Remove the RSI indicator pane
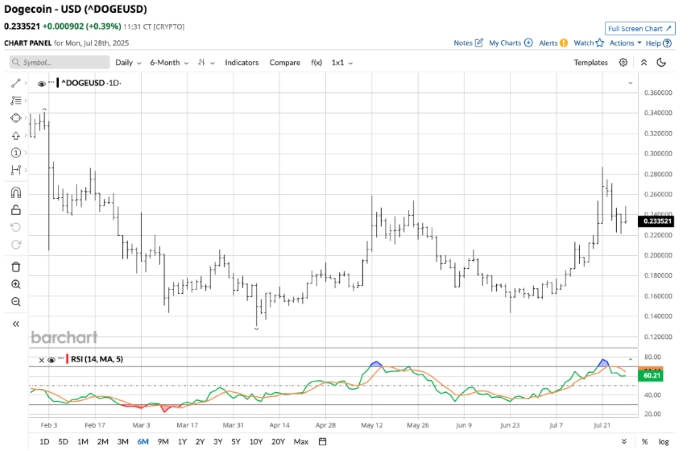The height and width of the screenshot is (451, 700). 42,360
